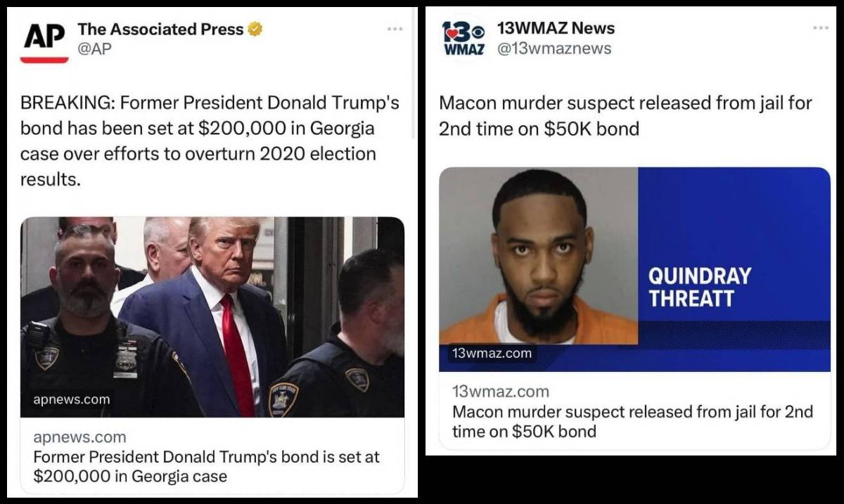Click apnews.com domain below photo
844x504 pixels.
click(x=79, y=437)
